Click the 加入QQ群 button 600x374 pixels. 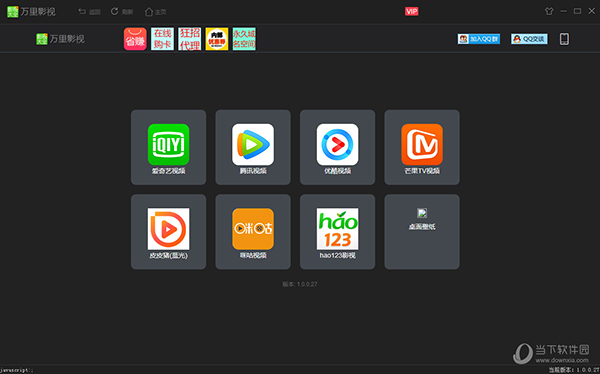[x=479, y=39]
